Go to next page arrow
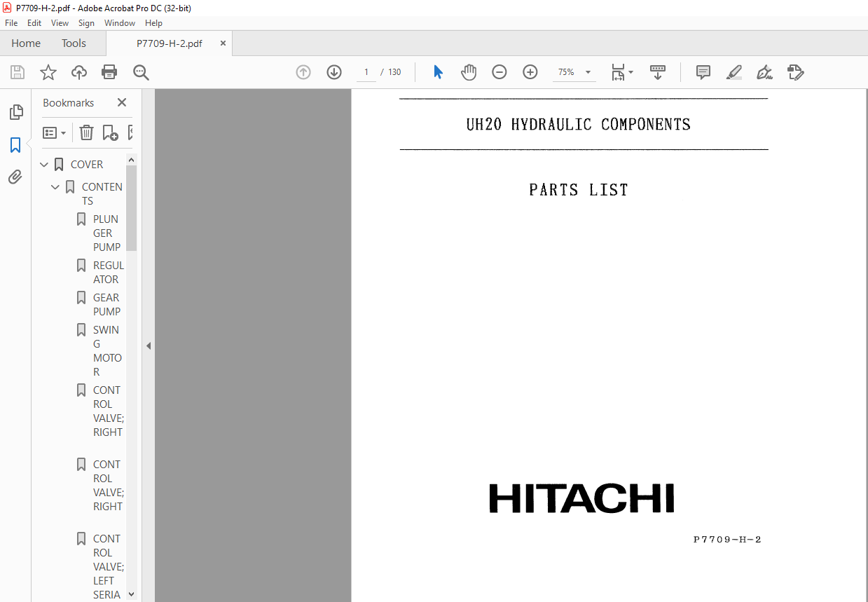868x602 pixels. pos(334,72)
